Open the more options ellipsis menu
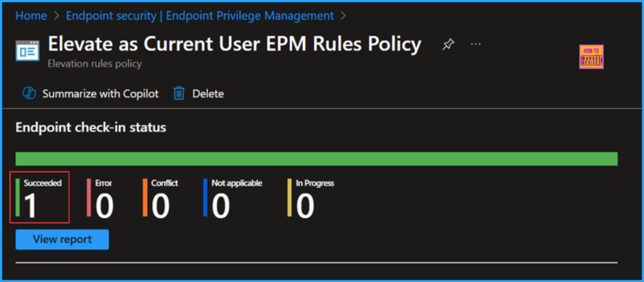Image resolution: width=644 pixels, height=282 pixels. [475, 43]
